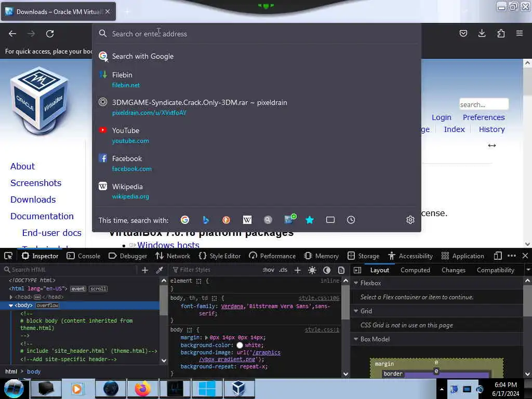The width and height of the screenshot is (532, 399).
Task: Open the Storage tab
Action: tap(363, 256)
